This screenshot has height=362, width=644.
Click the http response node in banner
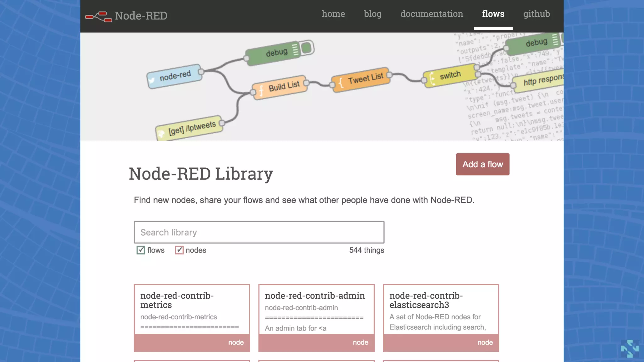click(538, 81)
